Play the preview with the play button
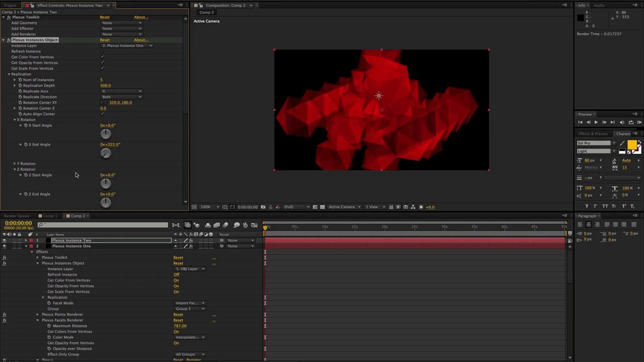644x362 pixels. coord(596,122)
